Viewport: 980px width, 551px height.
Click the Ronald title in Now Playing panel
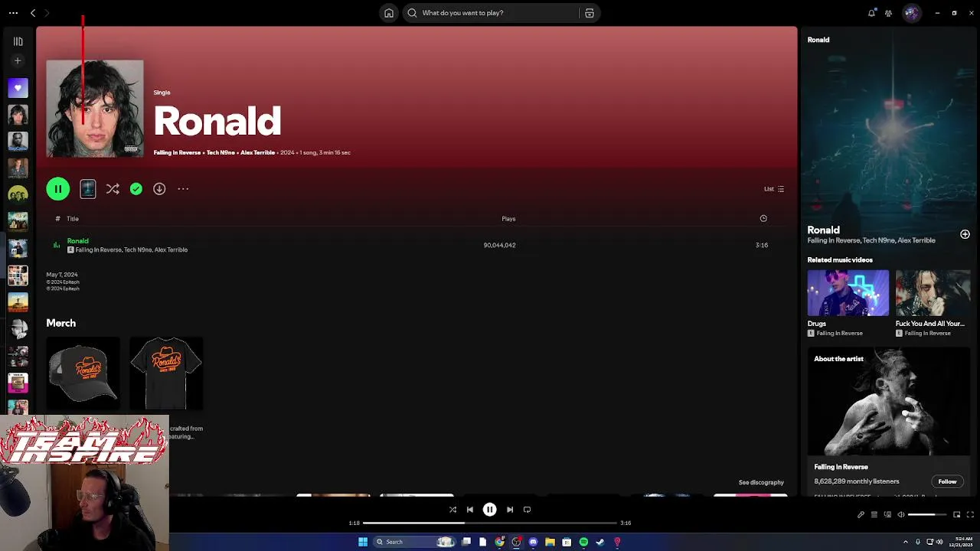click(824, 230)
